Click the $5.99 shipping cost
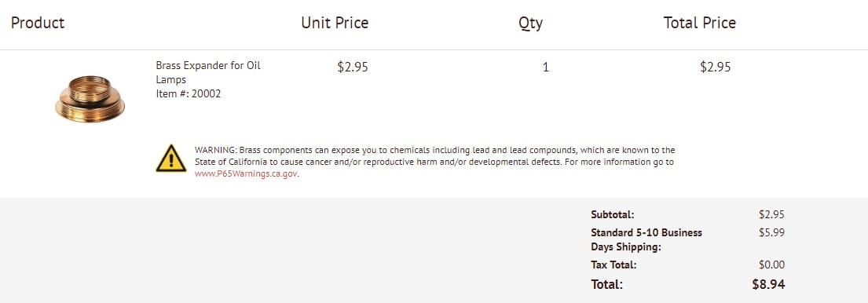Image resolution: width=868 pixels, height=303 pixels. click(x=771, y=232)
